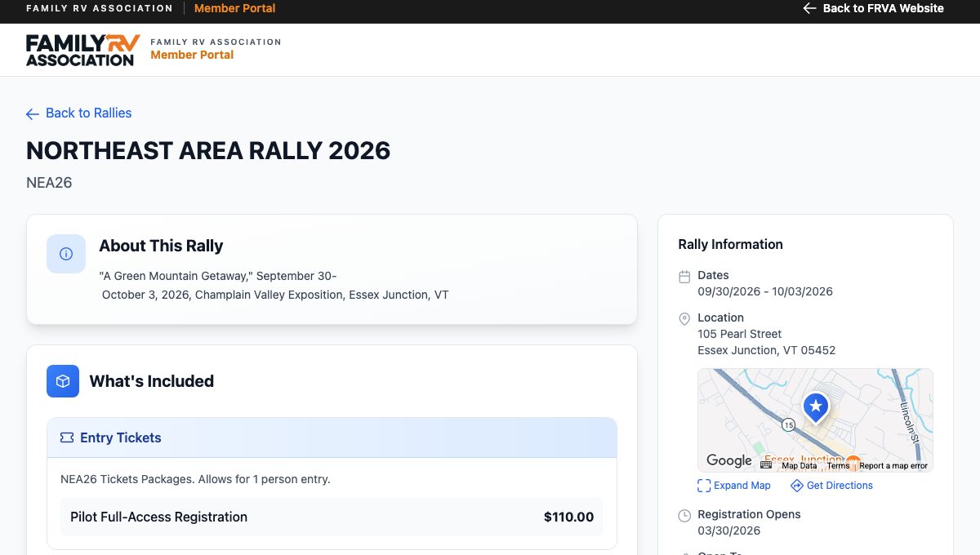This screenshot has width=980, height=555.
Task: Click the orange Member Portal link in top bar
Action: (235, 8)
